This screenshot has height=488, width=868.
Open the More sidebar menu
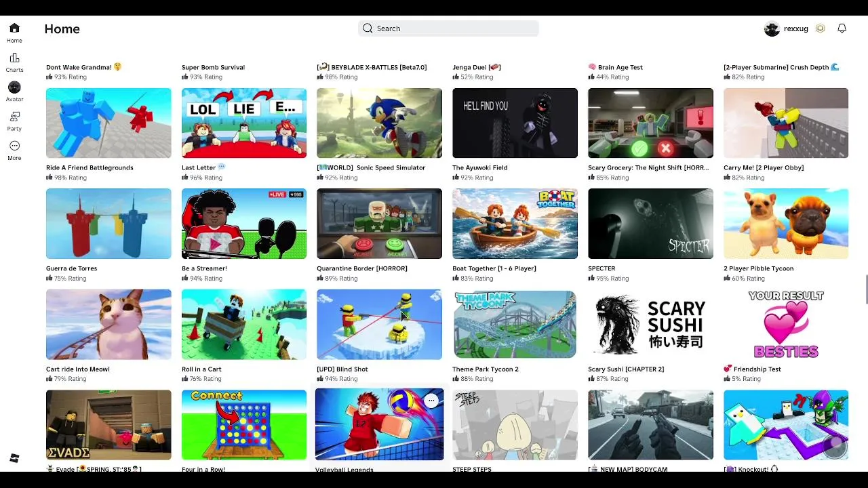tap(14, 146)
